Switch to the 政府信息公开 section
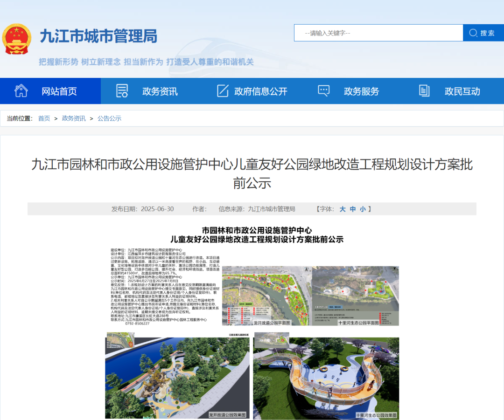The image size is (504, 420). pos(262,91)
